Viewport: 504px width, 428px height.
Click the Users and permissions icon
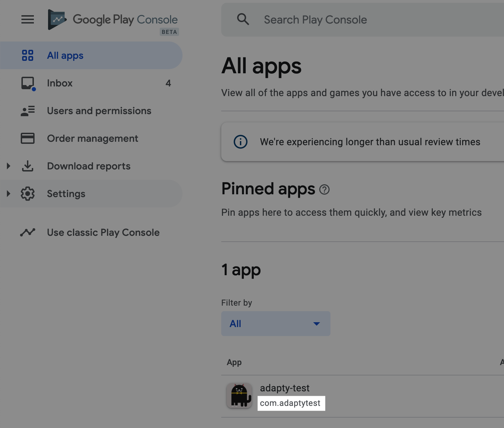coord(28,111)
